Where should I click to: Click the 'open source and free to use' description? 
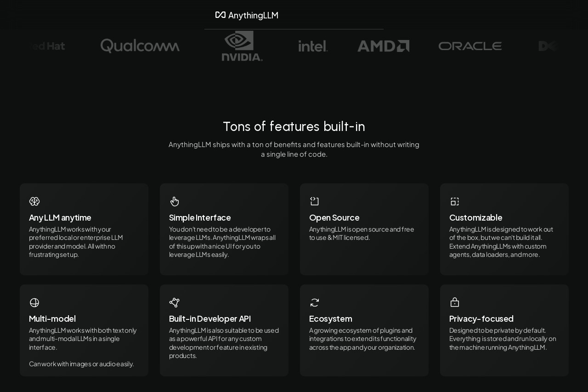coord(362,233)
